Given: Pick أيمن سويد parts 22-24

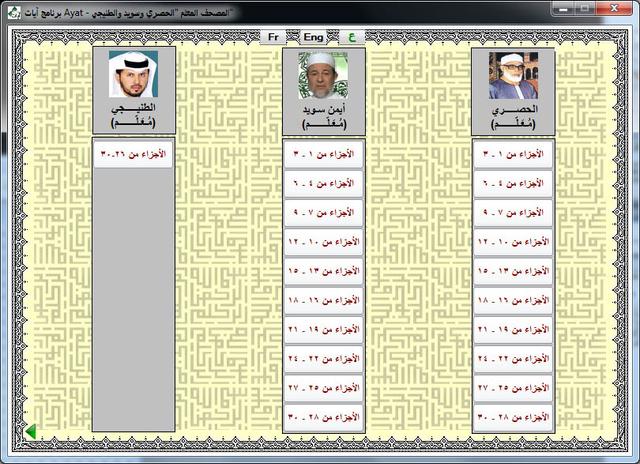Looking at the screenshot, I should pos(324,359).
